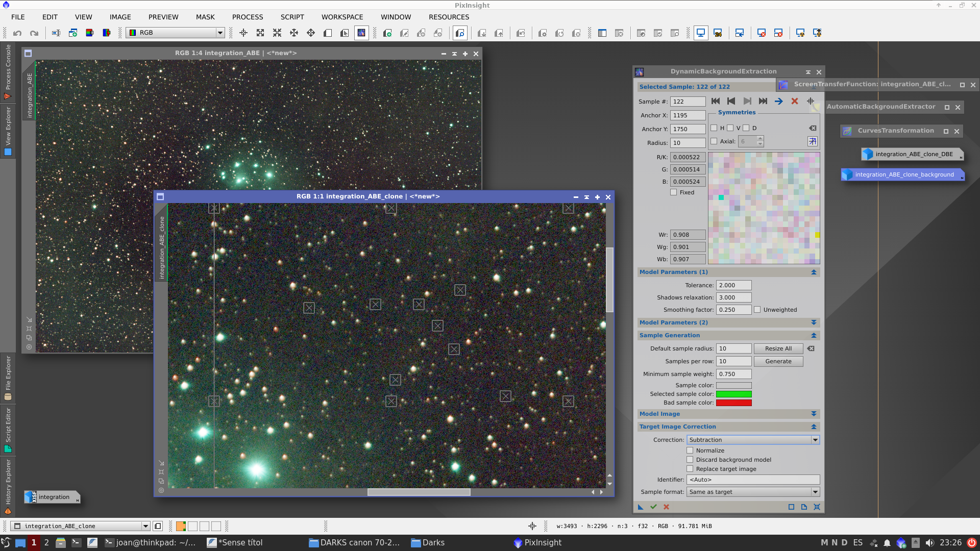Apply DBE with the green check icon
980x551 pixels.
click(653, 507)
